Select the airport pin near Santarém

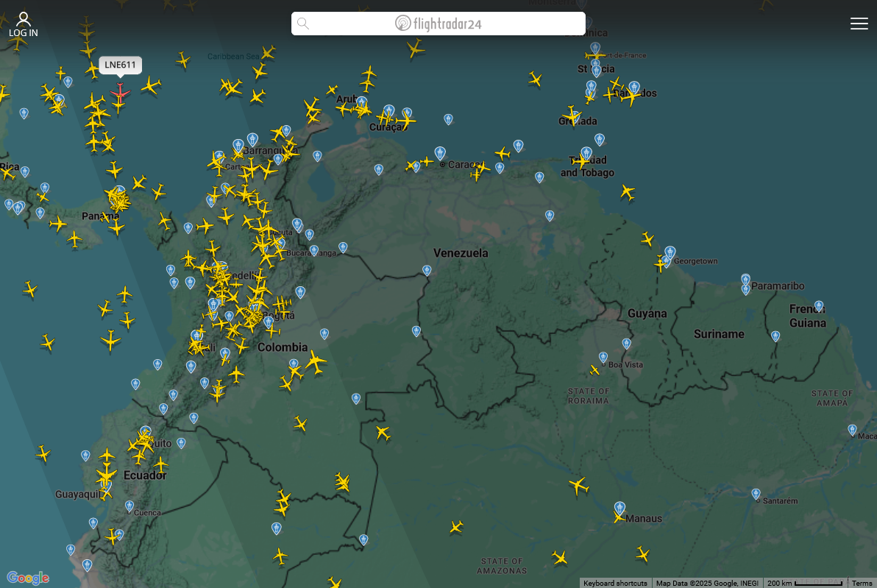coord(756,493)
